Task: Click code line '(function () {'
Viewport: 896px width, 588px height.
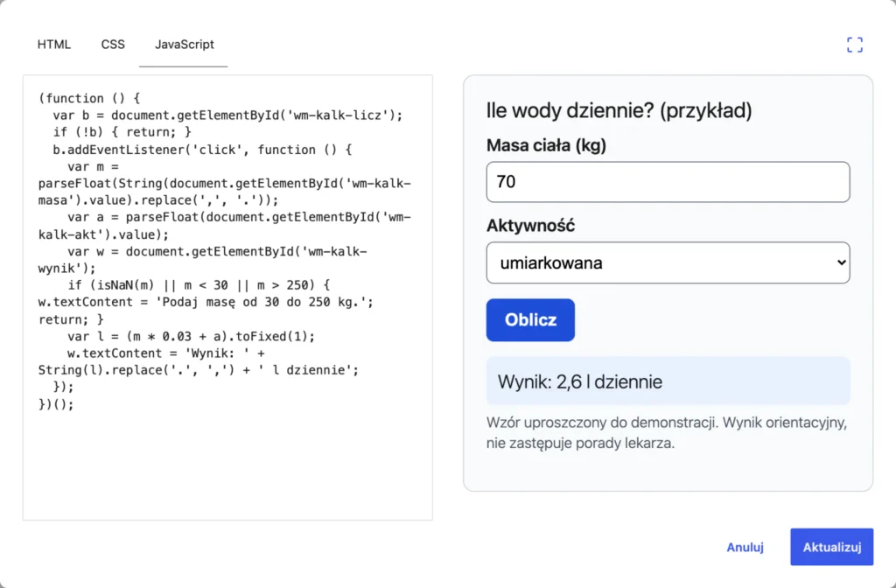Action: click(x=89, y=98)
